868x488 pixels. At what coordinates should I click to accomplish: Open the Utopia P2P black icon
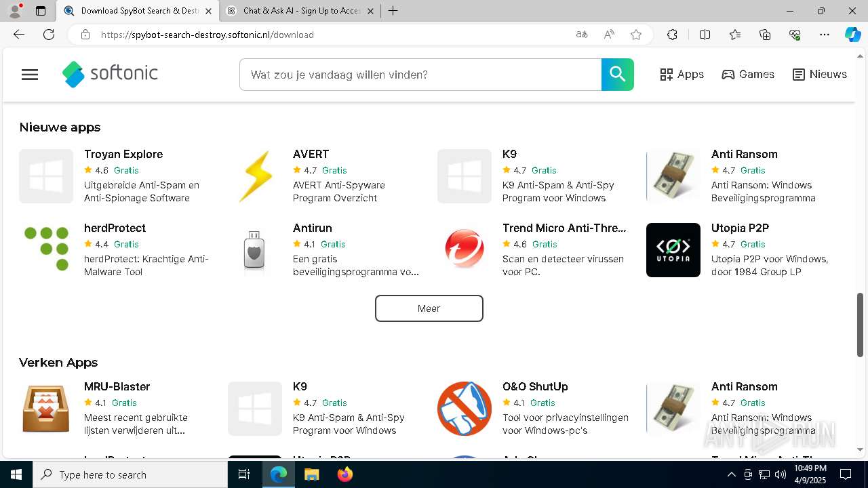point(673,250)
